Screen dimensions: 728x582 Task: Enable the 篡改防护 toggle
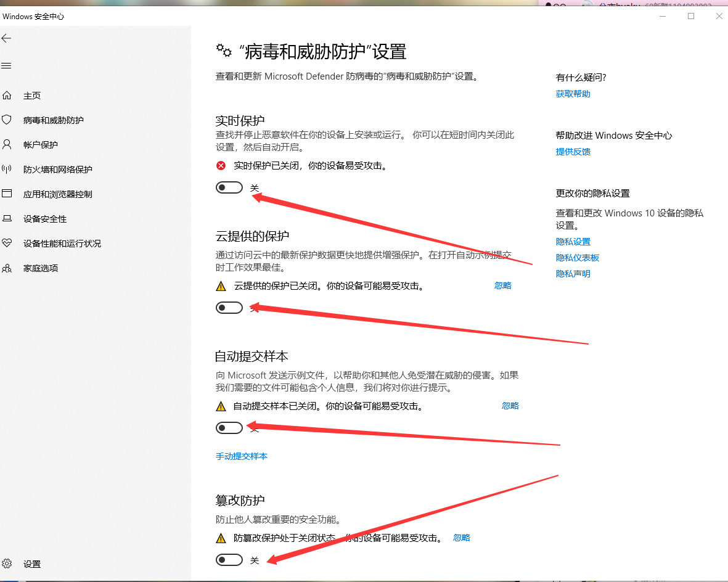tap(229, 560)
